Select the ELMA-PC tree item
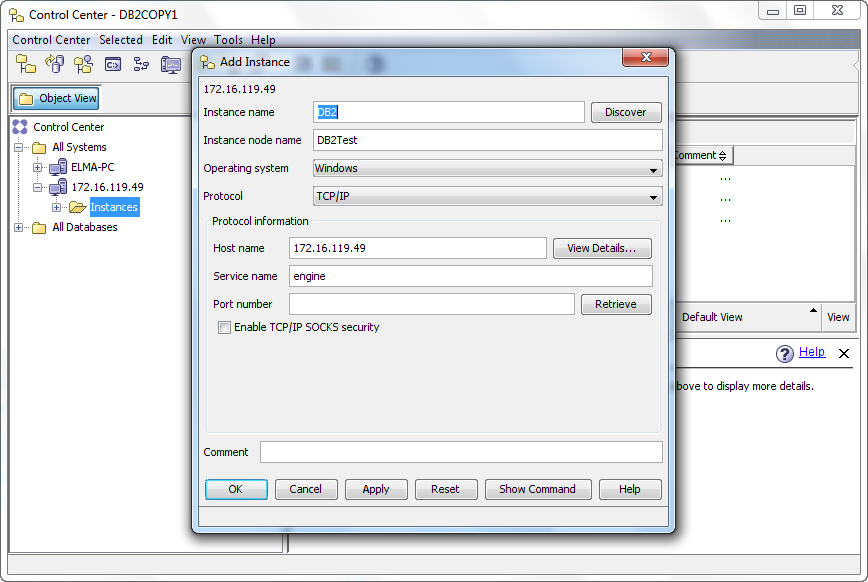The width and height of the screenshot is (868, 582). click(x=92, y=167)
